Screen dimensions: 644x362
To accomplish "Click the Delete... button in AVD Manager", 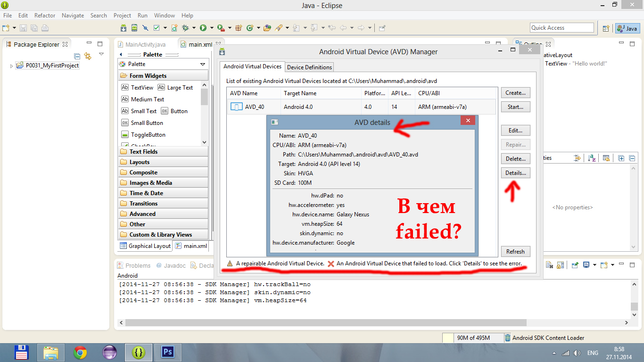I will 515,159.
